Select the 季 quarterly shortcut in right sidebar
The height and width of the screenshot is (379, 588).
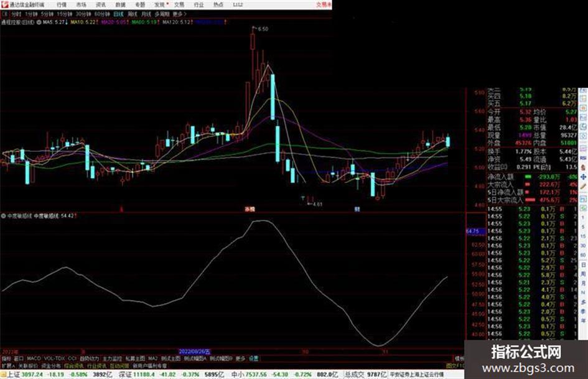tap(583, 311)
